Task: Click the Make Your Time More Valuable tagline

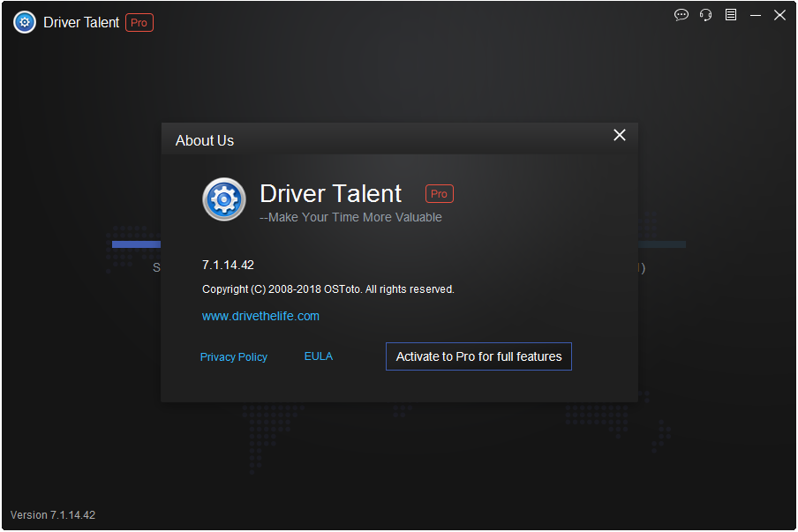Action: tap(350, 217)
